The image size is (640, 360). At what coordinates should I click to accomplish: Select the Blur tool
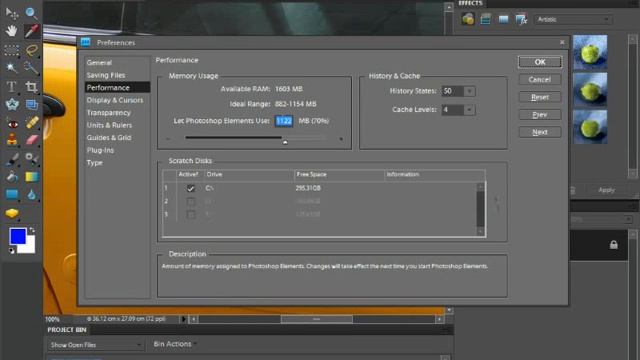click(x=31, y=194)
